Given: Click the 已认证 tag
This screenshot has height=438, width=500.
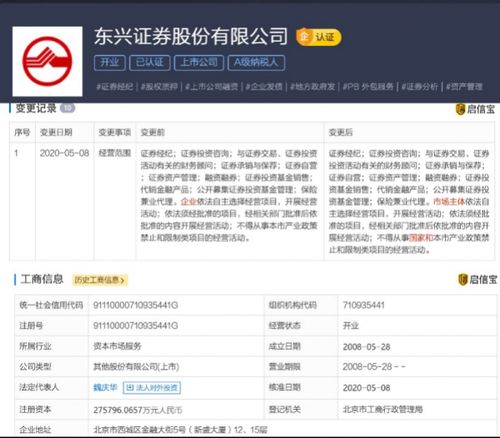Looking at the screenshot, I should 150,62.
